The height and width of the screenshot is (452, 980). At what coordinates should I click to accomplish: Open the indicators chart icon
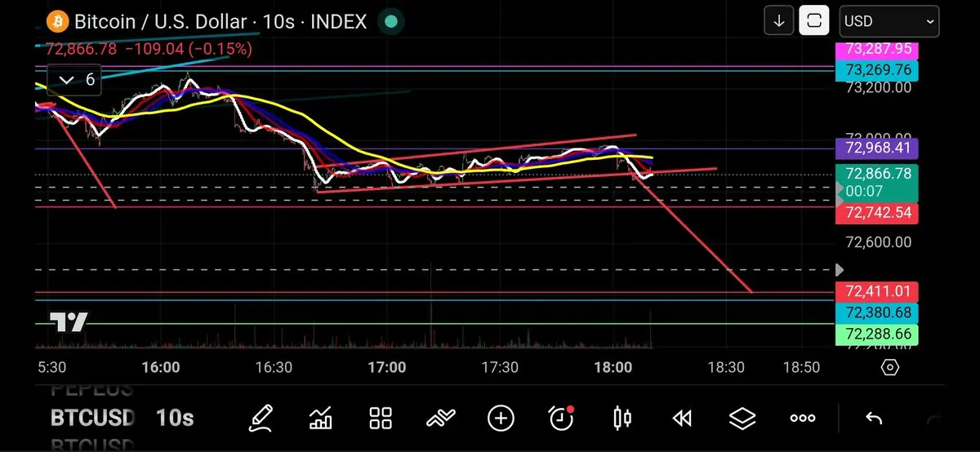click(x=321, y=419)
